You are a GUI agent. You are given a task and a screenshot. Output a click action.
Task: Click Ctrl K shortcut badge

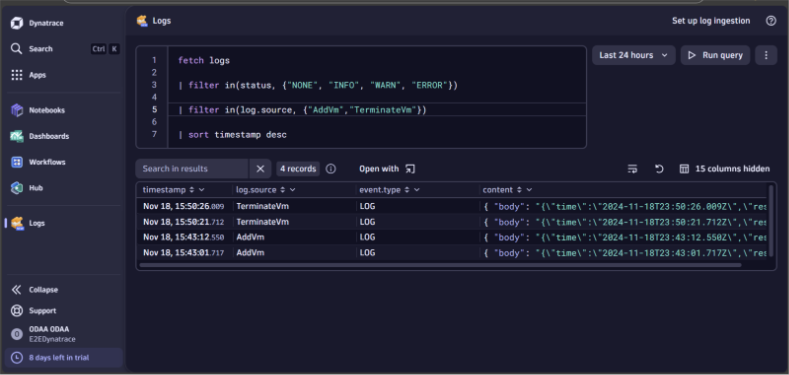[105, 49]
